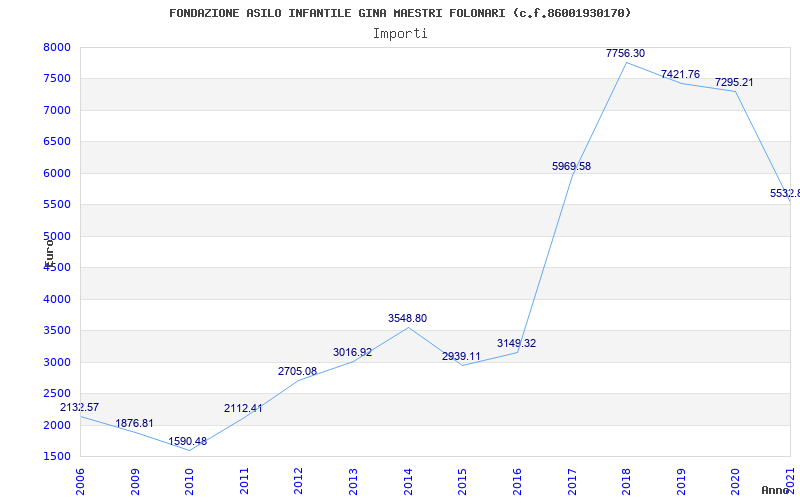This screenshot has height=500, width=800.
Task: Click y-axis value 6000
Action: [57, 173]
